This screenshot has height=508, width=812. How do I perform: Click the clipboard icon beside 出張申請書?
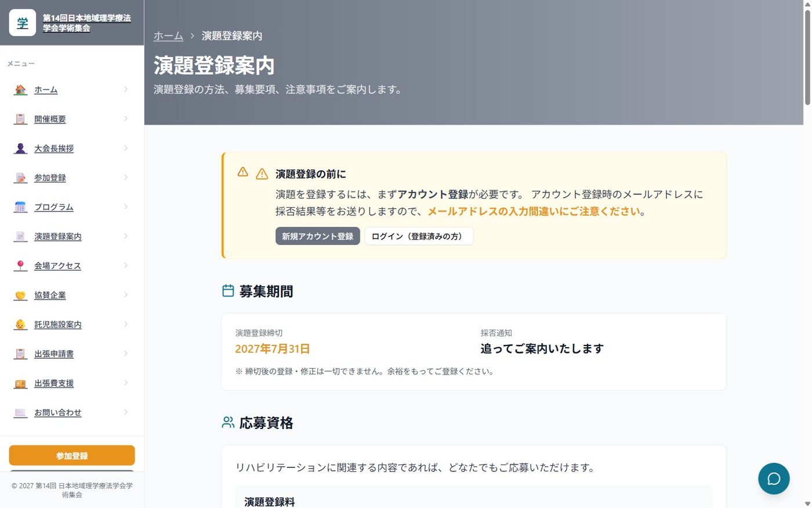click(x=20, y=354)
